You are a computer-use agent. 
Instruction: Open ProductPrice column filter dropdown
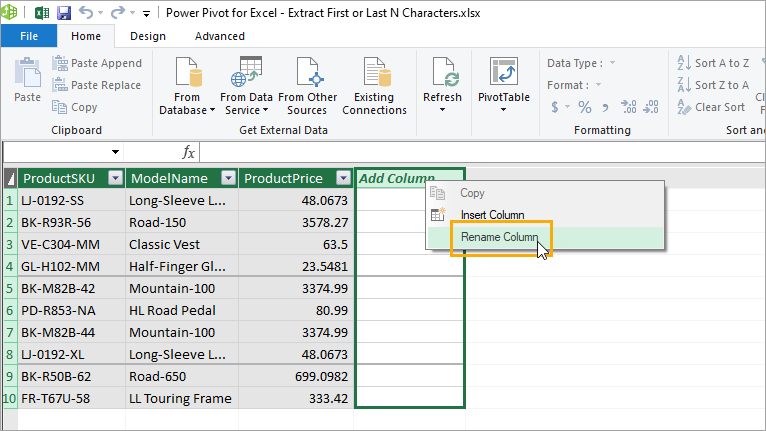[344, 178]
